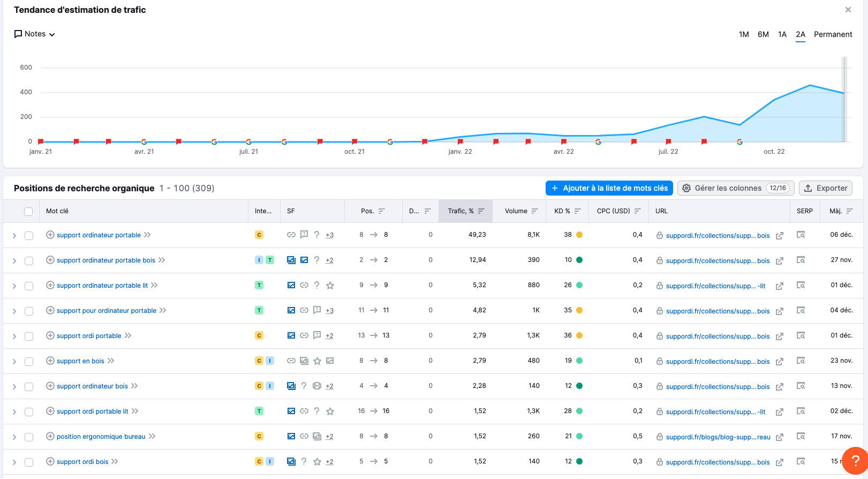This screenshot has width=868, height=479.
Task: Expand the support ordi bois row
Action: pyautogui.click(x=14, y=462)
